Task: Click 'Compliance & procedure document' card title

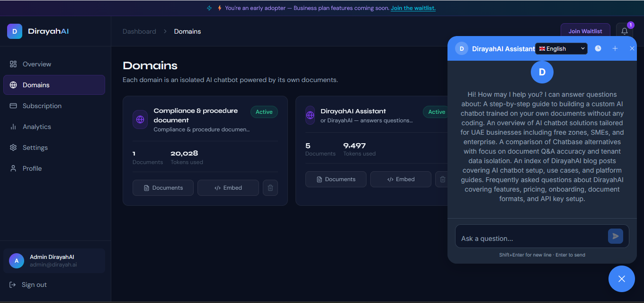Action: coord(196,115)
